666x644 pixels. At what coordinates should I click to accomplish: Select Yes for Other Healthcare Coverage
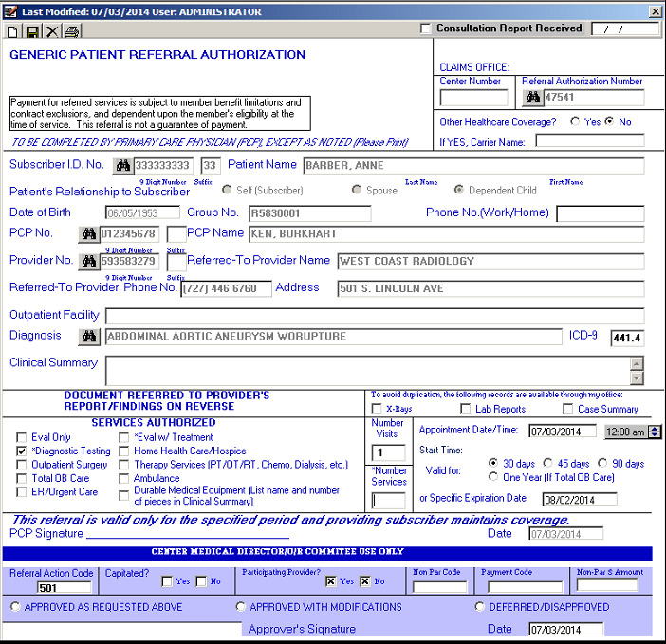pos(575,121)
